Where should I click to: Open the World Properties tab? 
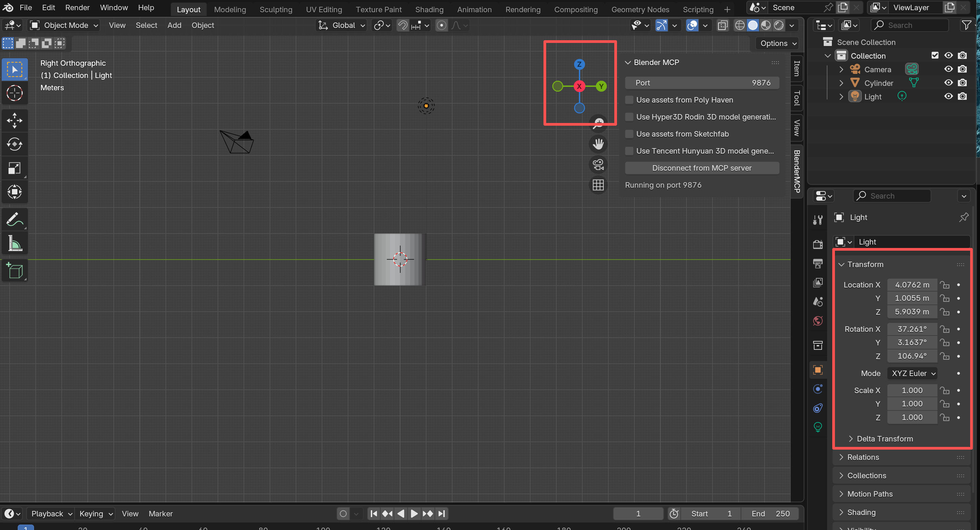click(x=818, y=321)
